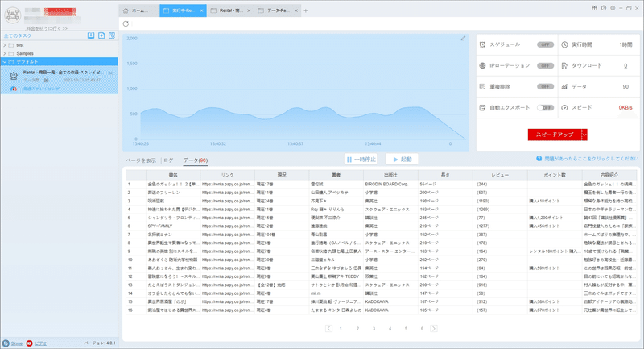The height and width of the screenshot is (349, 644).
Task: Go to the next page of results
Action: [x=434, y=328]
